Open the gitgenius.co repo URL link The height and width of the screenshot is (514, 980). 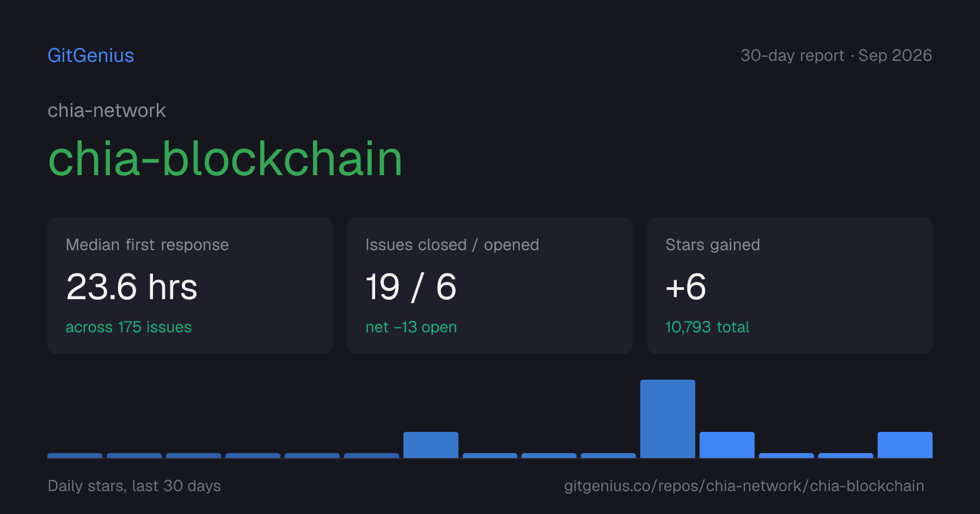click(744, 486)
